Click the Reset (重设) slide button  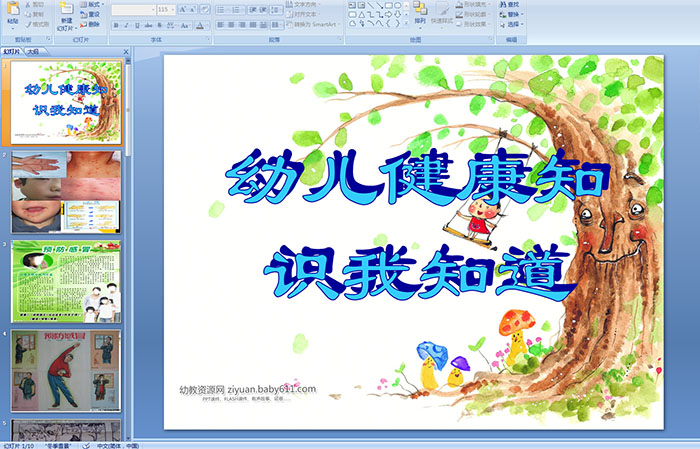click(x=89, y=14)
